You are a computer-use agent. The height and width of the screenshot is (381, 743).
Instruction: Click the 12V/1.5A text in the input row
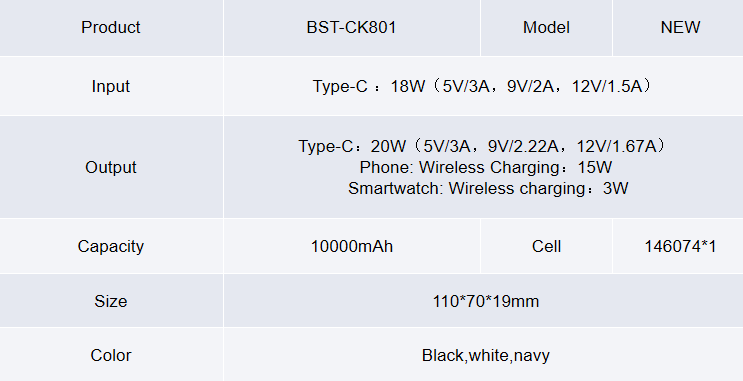607,86
